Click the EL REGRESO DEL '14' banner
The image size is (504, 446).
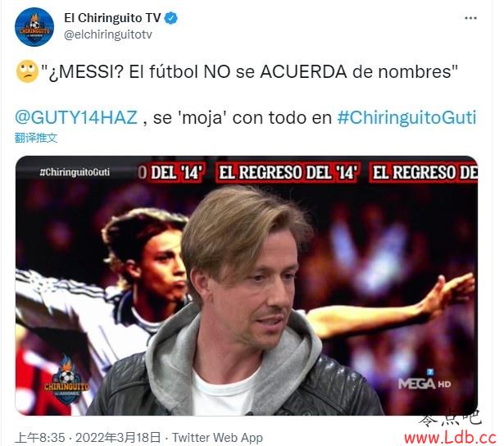pos(287,173)
